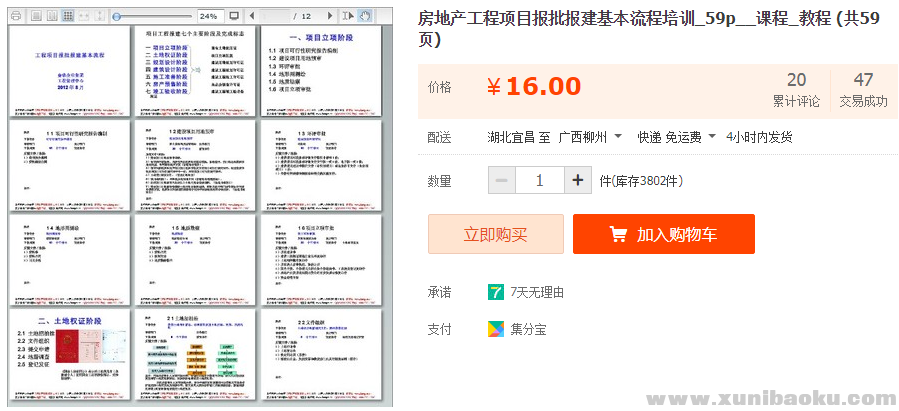Open fullscreen view with monitor icon
The image size is (899, 411).
[234, 17]
